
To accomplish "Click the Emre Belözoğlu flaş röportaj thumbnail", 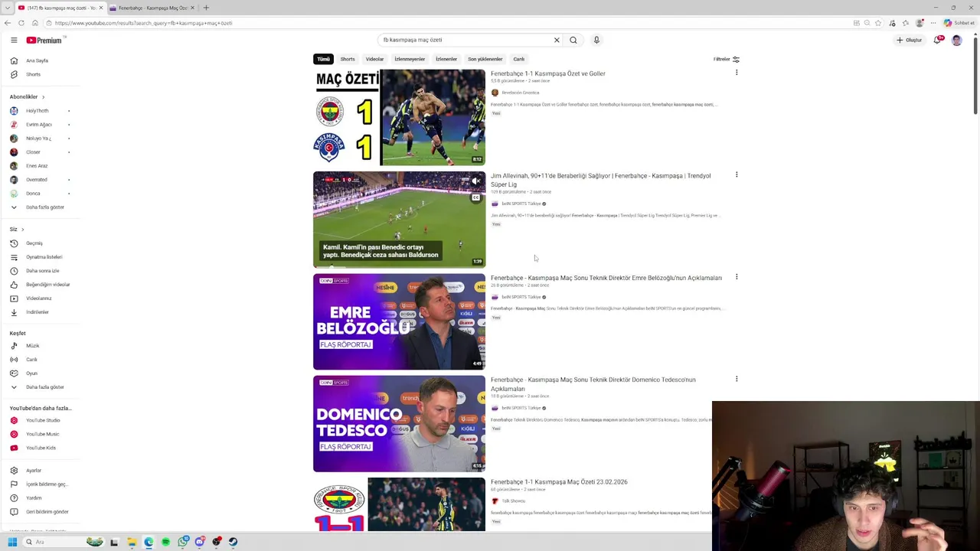I will tap(399, 321).
